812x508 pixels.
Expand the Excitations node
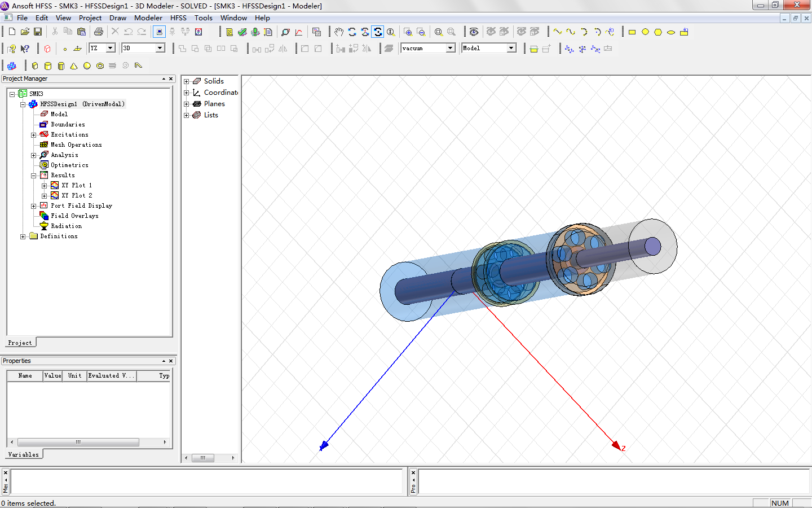pyautogui.click(x=34, y=135)
